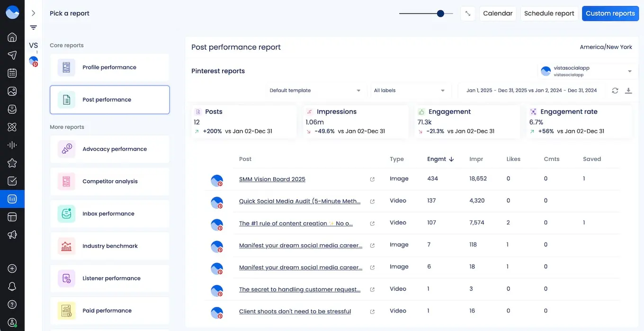The height and width of the screenshot is (331, 644).
Task: Adjust the zoom slider in the top bar
Action: [x=439, y=14]
